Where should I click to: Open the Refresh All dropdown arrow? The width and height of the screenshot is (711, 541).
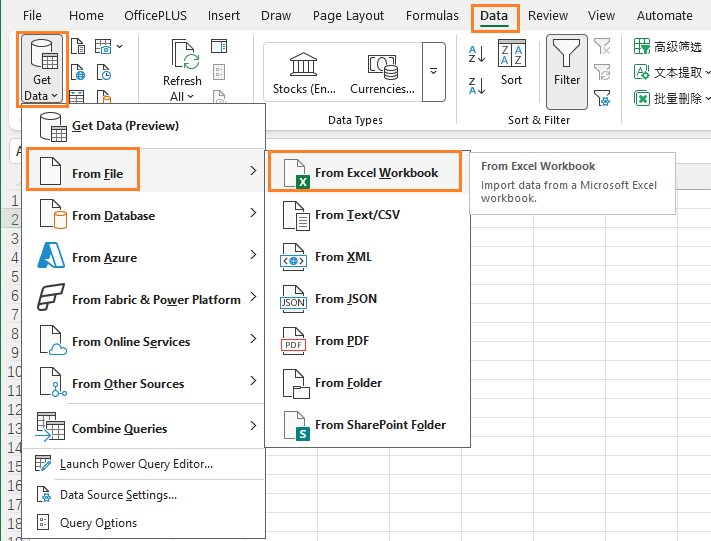(x=190, y=97)
